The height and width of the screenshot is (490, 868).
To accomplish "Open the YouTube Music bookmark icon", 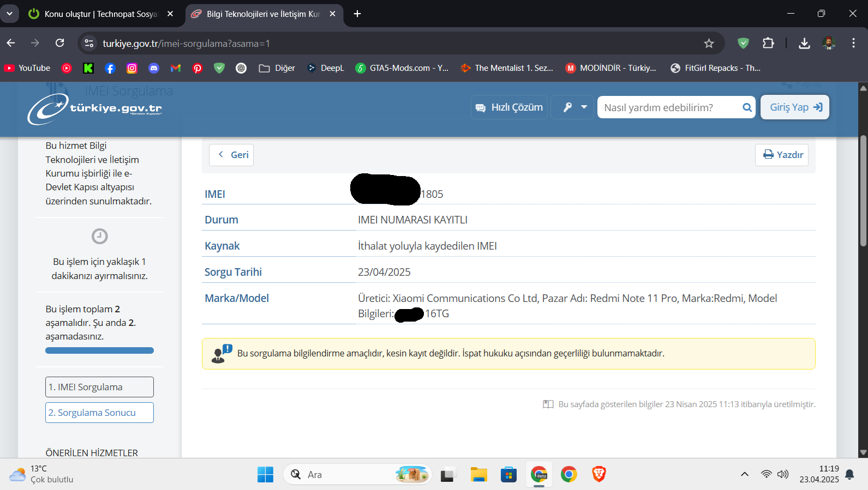I will coord(67,68).
